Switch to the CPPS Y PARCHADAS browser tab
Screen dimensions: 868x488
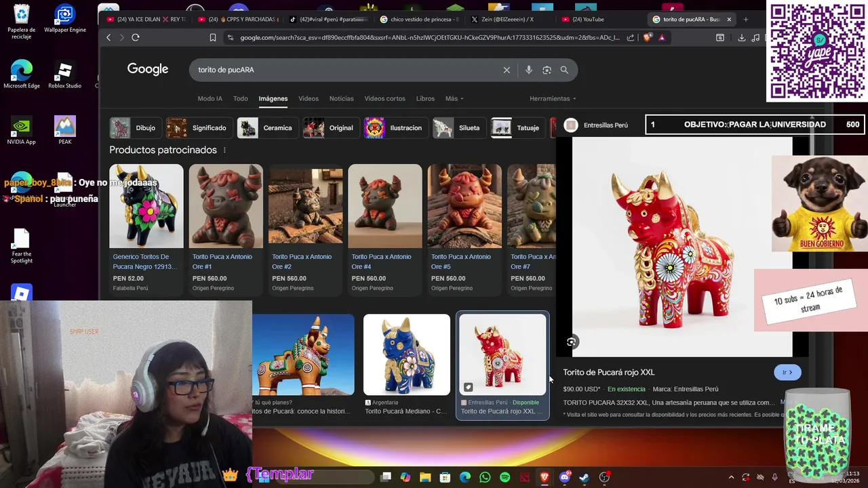(x=237, y=19)
